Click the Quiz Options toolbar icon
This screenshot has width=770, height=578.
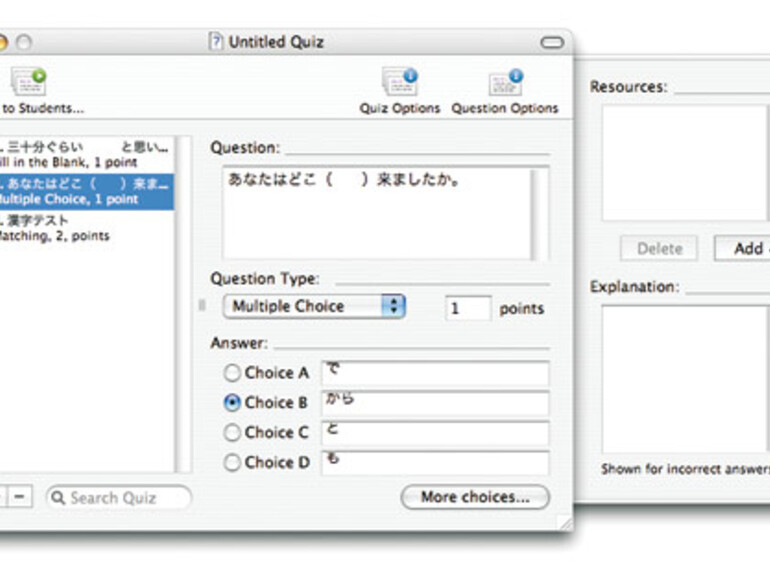click(400, 83)
